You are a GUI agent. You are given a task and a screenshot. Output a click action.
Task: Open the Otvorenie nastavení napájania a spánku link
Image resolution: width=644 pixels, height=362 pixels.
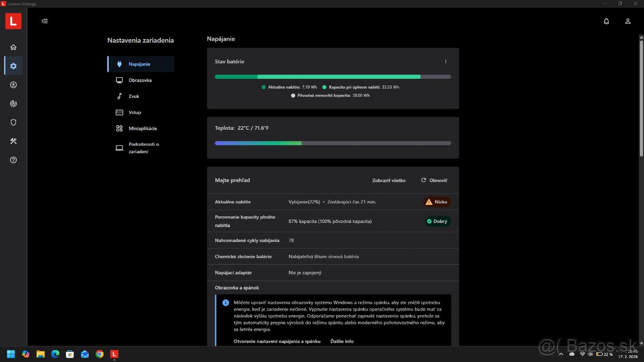click(276, 342)
